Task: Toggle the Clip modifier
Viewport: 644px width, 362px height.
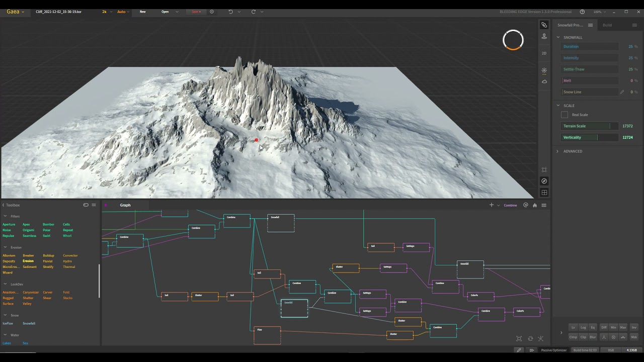Action: coord(583,337)
